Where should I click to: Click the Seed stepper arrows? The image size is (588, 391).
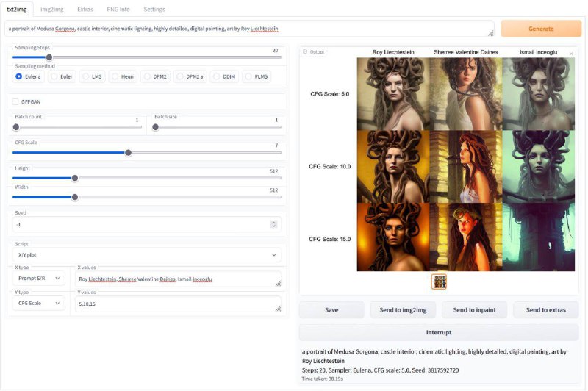[x=273, y=224]
